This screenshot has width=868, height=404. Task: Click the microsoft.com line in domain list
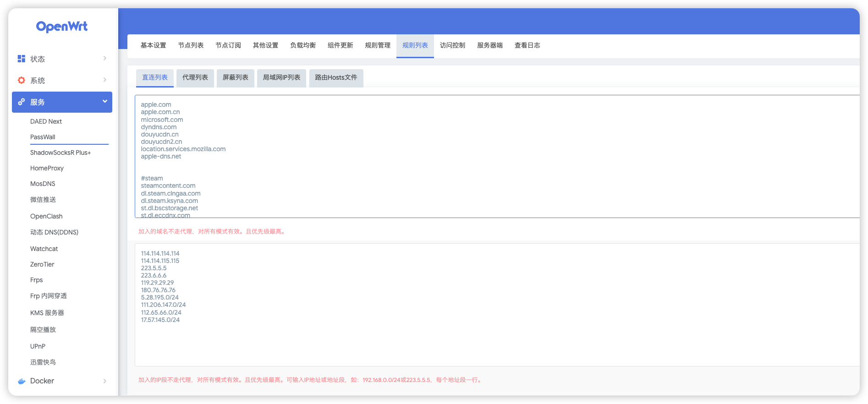tap(162, 120)
